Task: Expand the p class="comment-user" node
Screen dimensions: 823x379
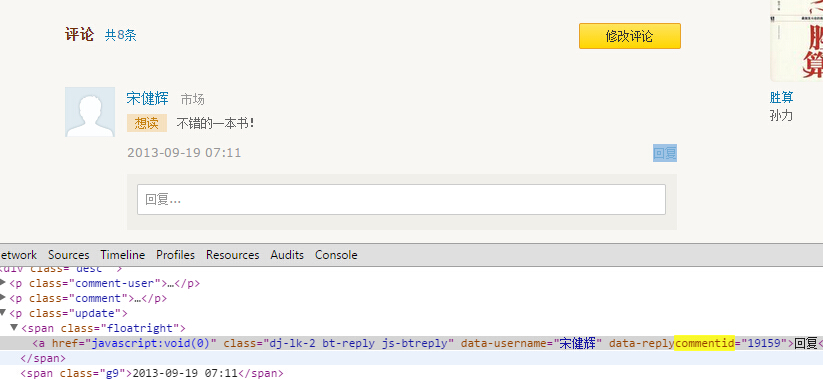Action: tap(3, 283)
